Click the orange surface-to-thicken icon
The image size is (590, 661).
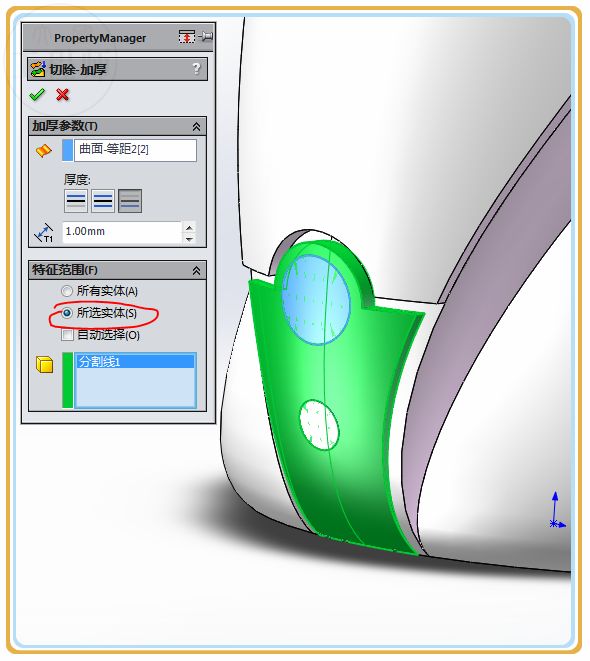(x=44, y=150)
